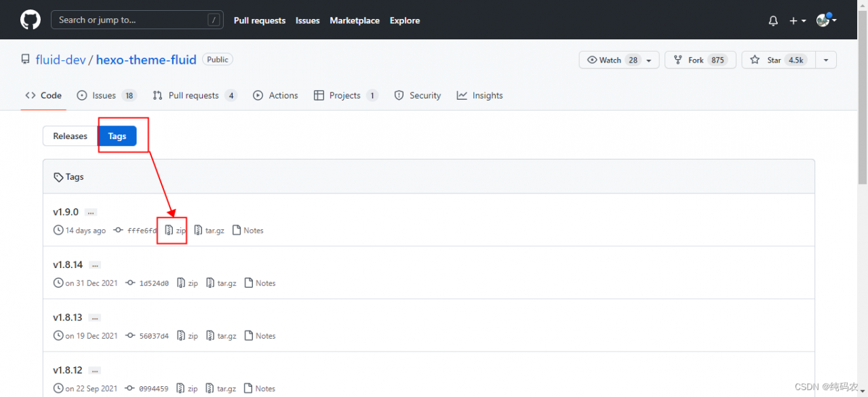The width and height of the screenshot is (868, 397).
Task: Download the v1.9.0 zip archive
Action: pyautogui.click(x=176, y=231)
